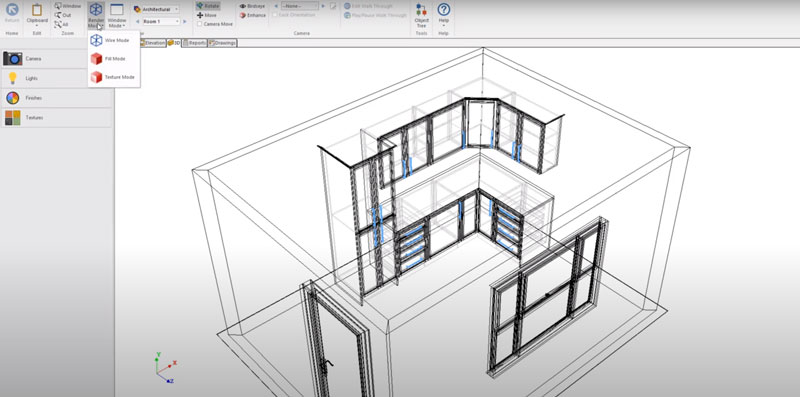Click the previous saved camera arrow

tap(277, 6)
